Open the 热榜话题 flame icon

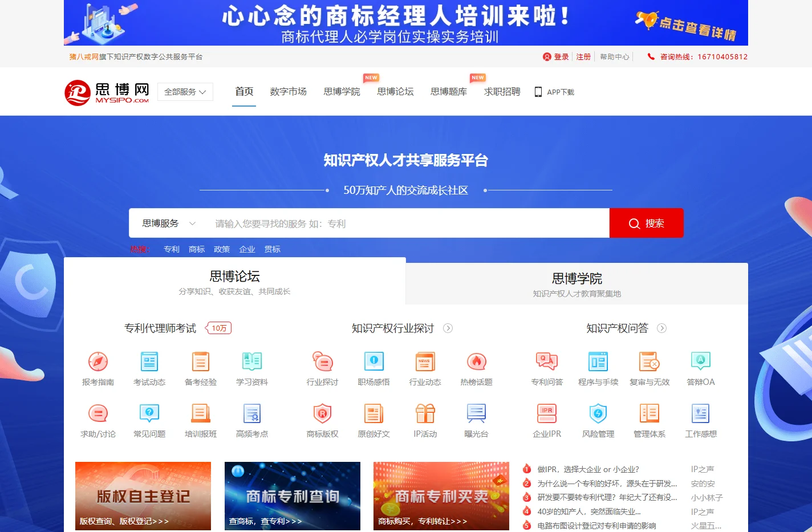pos(477,362)
